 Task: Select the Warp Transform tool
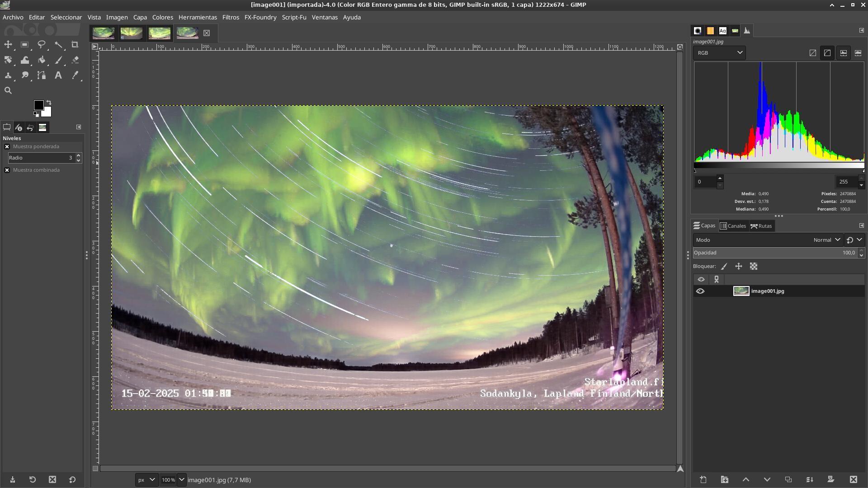(25, 60)
